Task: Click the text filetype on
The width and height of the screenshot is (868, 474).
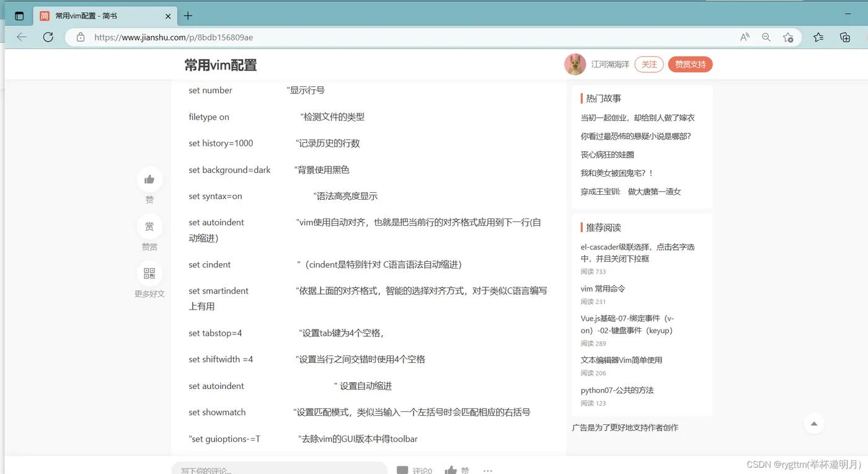Action: click(x=209, y=117)
